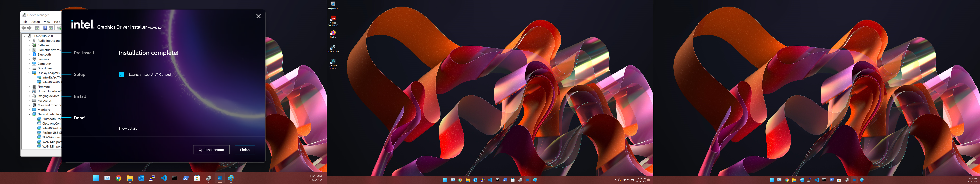Screen dimensions: 980x184
Task: Click the Pre-Install step label
Action: point(84,53)
